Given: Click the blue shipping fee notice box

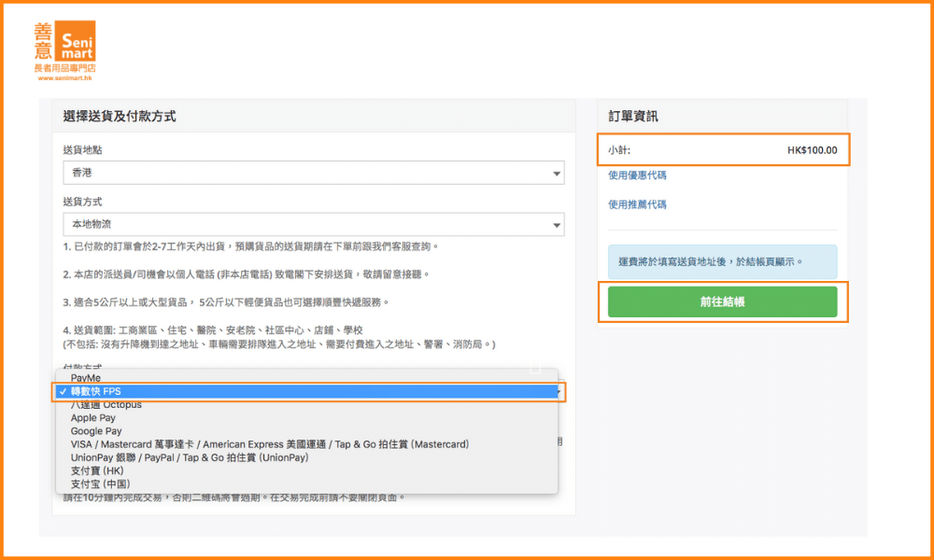Looking at the screenshot, I should coord(722,261).
